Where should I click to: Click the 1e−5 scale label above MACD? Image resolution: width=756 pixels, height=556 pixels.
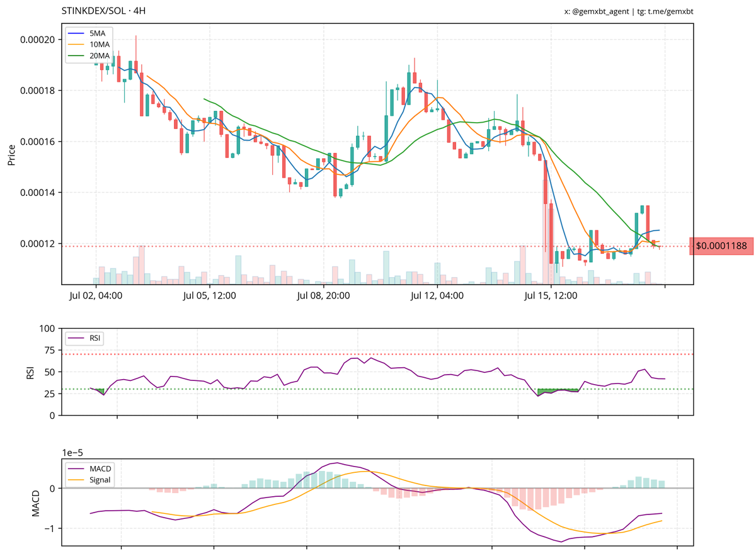tap(74, 452)
